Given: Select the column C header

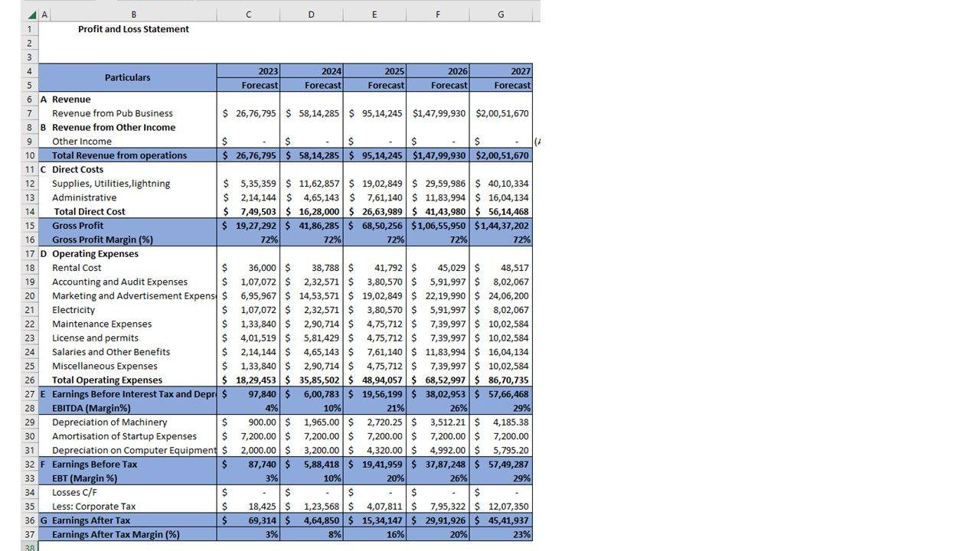Looking at the screenshot, I should click(x=248, y=15).
